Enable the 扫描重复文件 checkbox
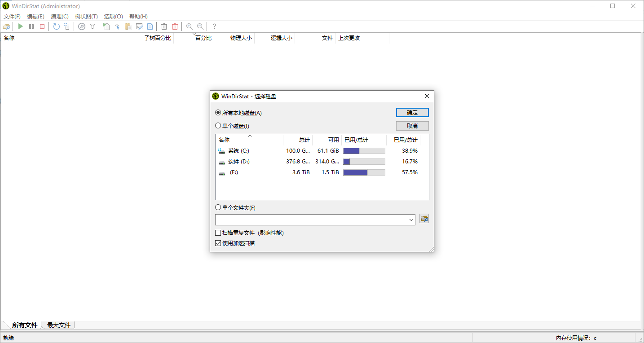The width and height of the screenshot is (644, 343). tap(218, 233)
